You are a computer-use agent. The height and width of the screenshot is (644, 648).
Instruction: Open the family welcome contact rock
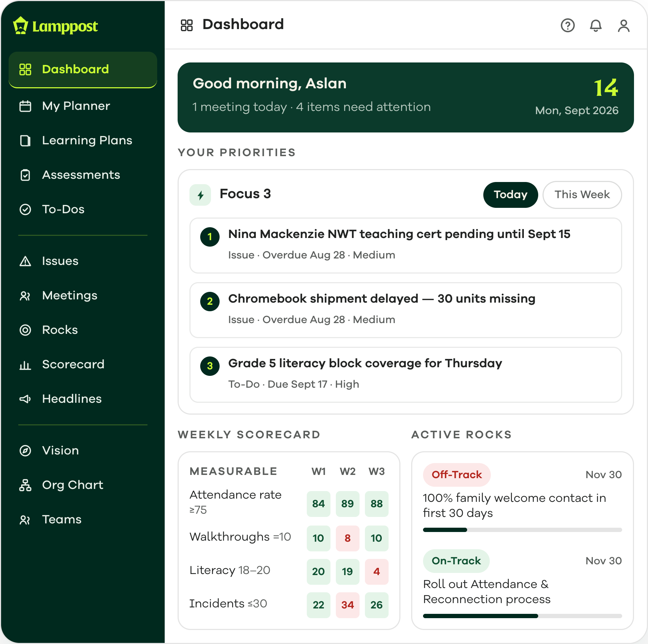[515, 505]
